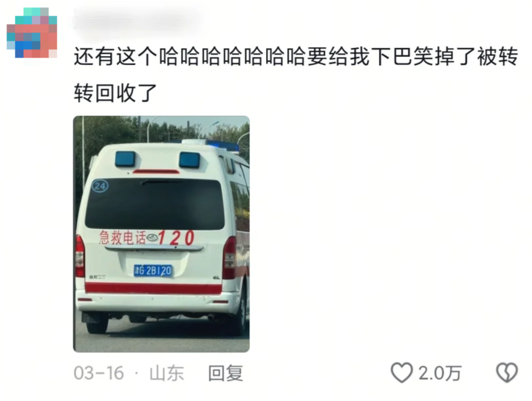
Task: Click the 03-16 comment date
Action: pyautogui.click(x=99, y=373)
